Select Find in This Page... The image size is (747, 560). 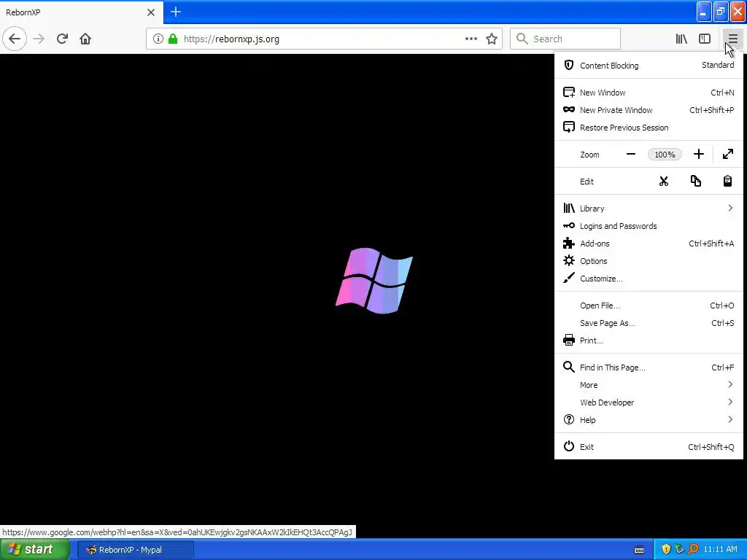pyautogui.click(x=649, y=367)
